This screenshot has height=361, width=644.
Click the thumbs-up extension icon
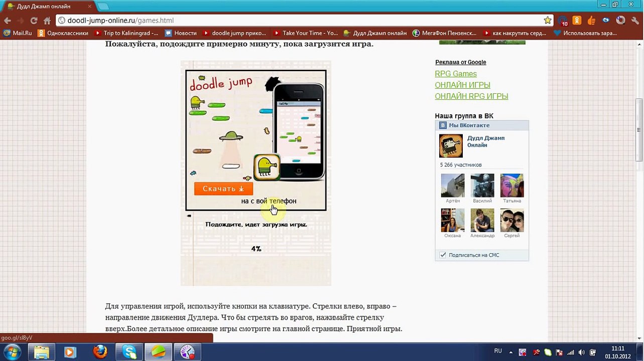click(x=591, y=21)
